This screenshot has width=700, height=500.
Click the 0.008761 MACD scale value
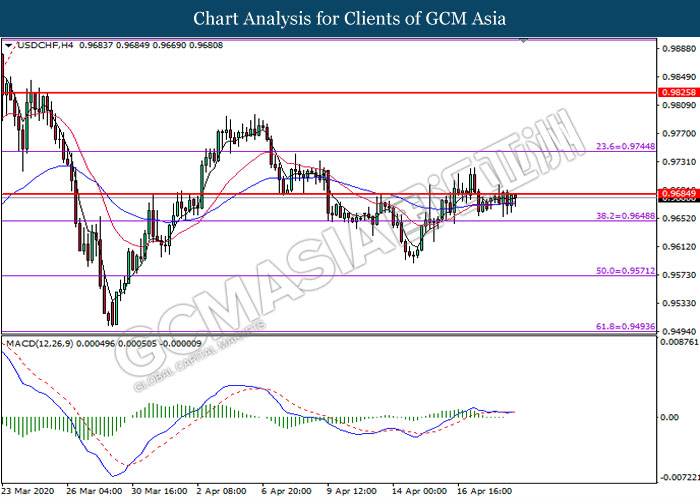[x=679, y=342]
